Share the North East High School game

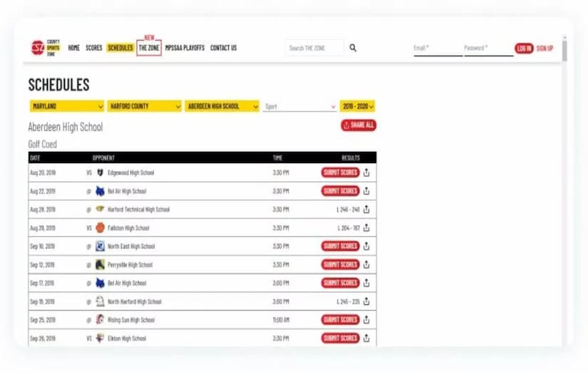pos(366,246)
